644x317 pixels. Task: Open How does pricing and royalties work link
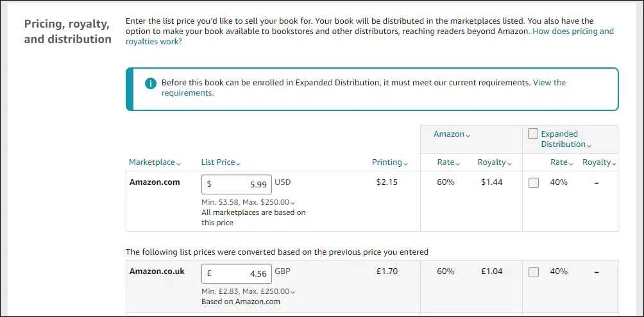[369, 37]
